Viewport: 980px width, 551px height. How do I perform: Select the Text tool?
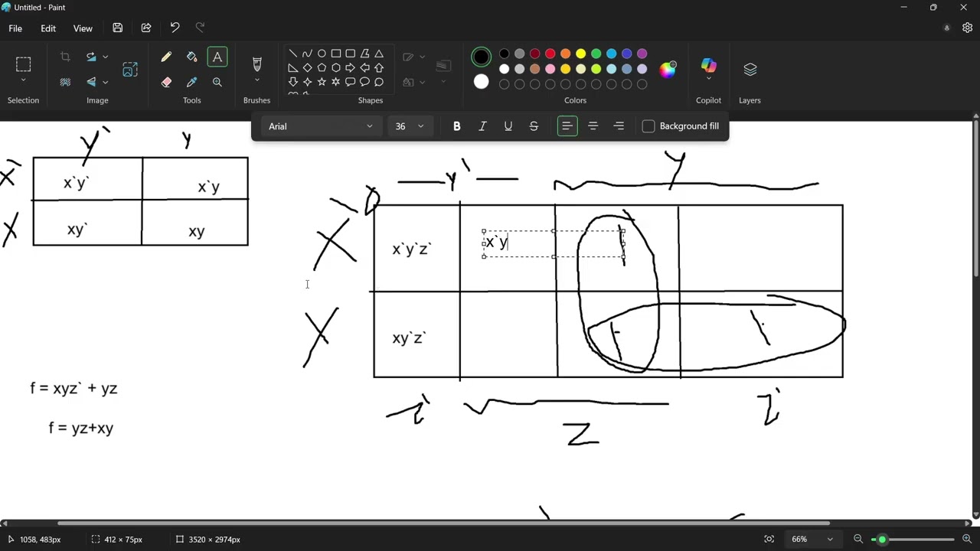(x=217, y=57)
